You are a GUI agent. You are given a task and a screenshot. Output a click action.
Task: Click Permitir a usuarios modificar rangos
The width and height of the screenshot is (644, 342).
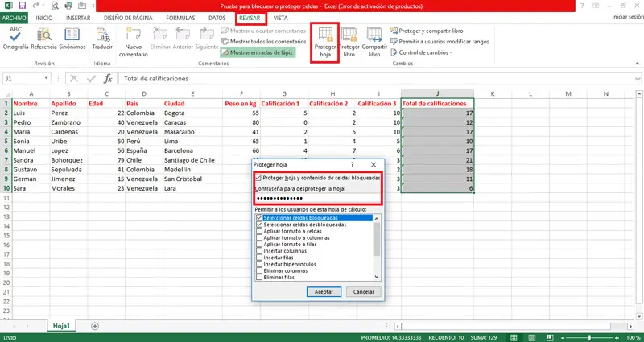440,42
